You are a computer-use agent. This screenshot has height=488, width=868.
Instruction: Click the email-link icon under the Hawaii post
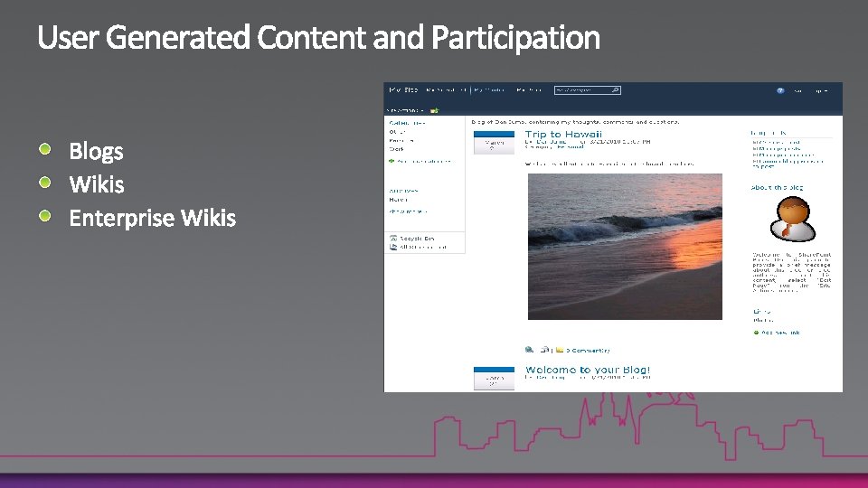click(x=544, y=350)
